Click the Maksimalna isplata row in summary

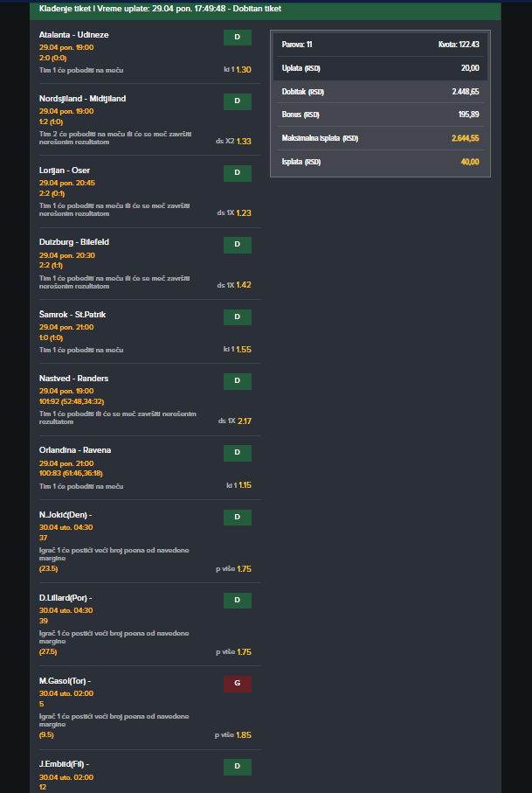point(380,138)
